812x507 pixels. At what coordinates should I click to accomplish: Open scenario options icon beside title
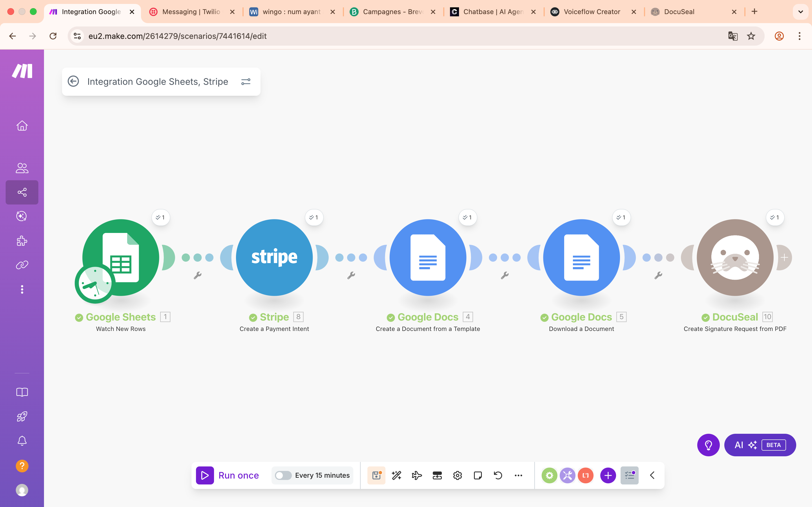(x=246, y=81)
